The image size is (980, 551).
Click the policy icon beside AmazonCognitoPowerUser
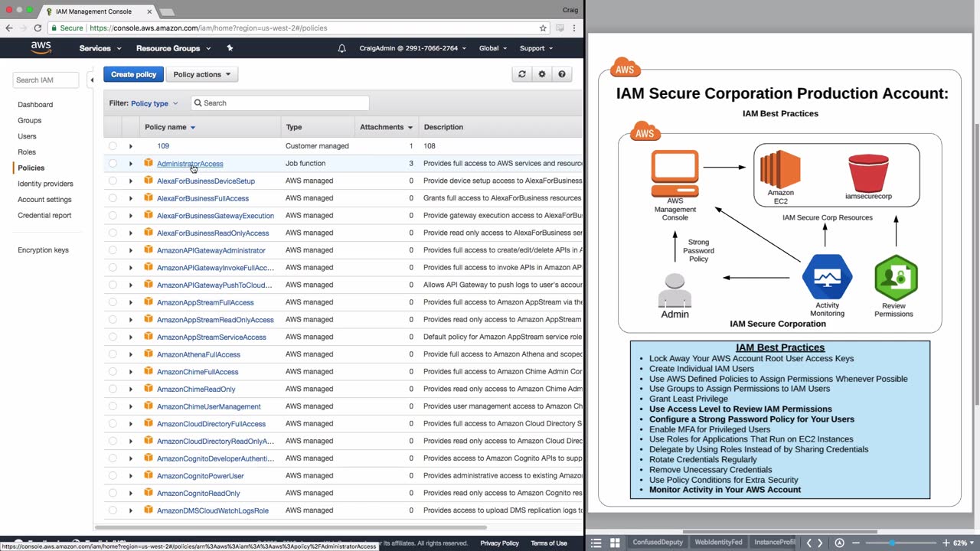pos(149,475)
